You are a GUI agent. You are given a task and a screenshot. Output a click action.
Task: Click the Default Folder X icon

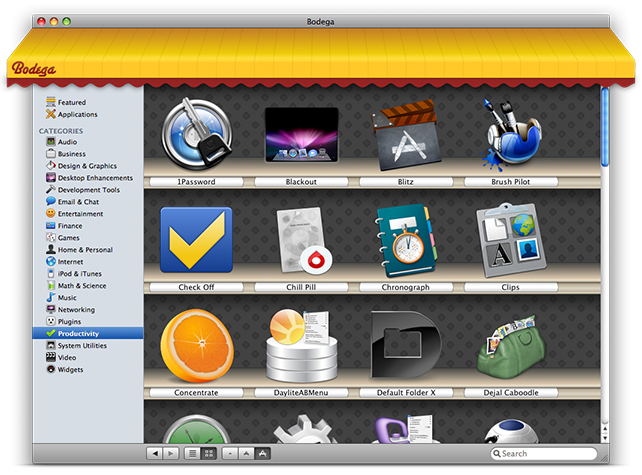[406, 345]
